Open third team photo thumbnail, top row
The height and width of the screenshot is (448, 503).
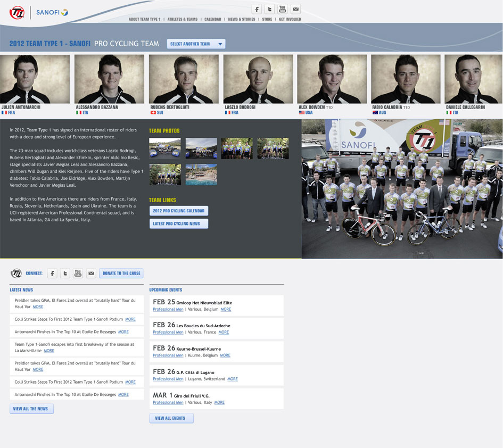click(x=237, y=148)
